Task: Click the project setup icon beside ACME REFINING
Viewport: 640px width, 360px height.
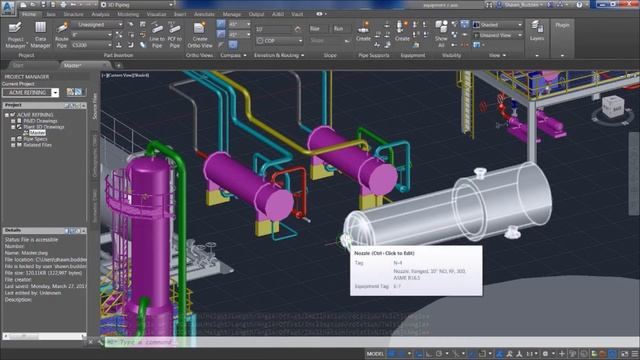Action: 70,92
